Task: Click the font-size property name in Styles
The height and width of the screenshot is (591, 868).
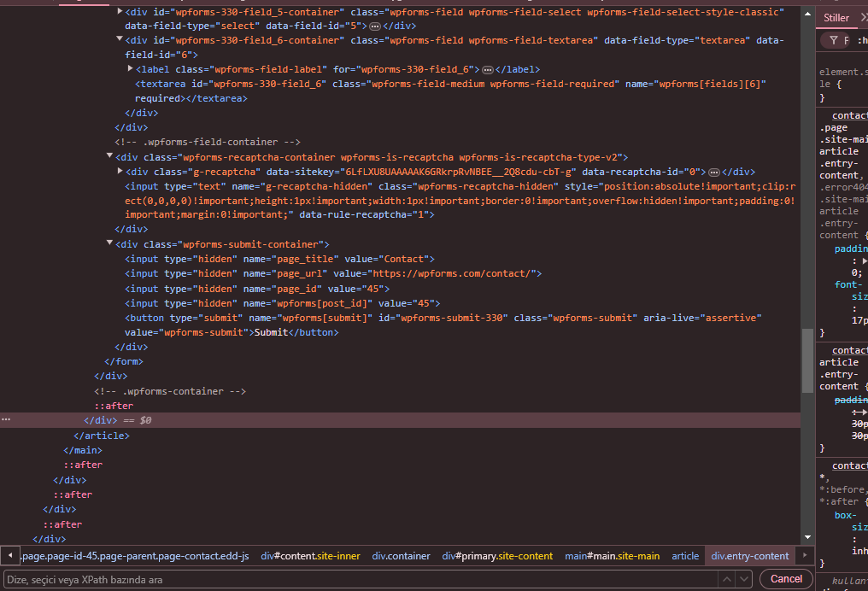Action: tap(849, 290)
